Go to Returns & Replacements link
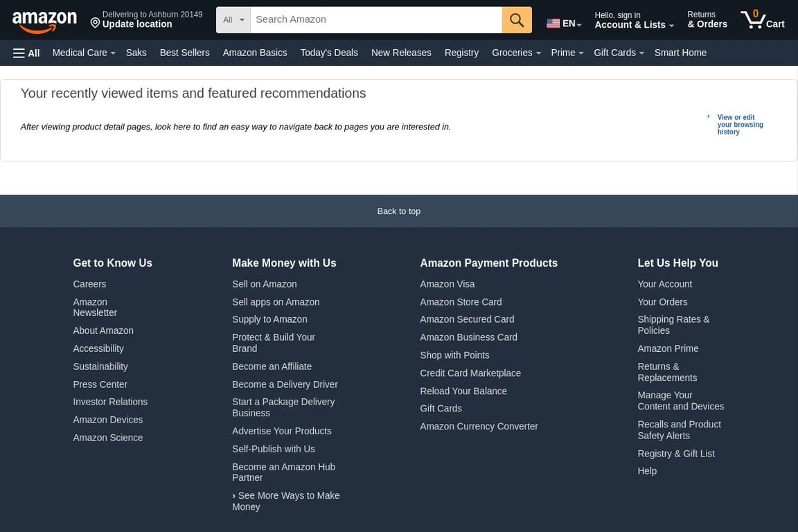 tap(667, 372)
